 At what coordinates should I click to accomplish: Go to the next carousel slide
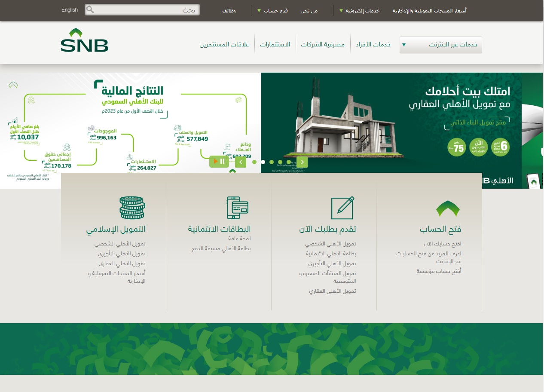302,162
